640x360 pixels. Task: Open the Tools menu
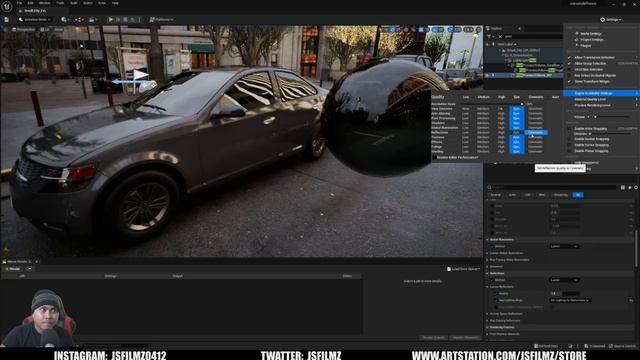(60, 3)
